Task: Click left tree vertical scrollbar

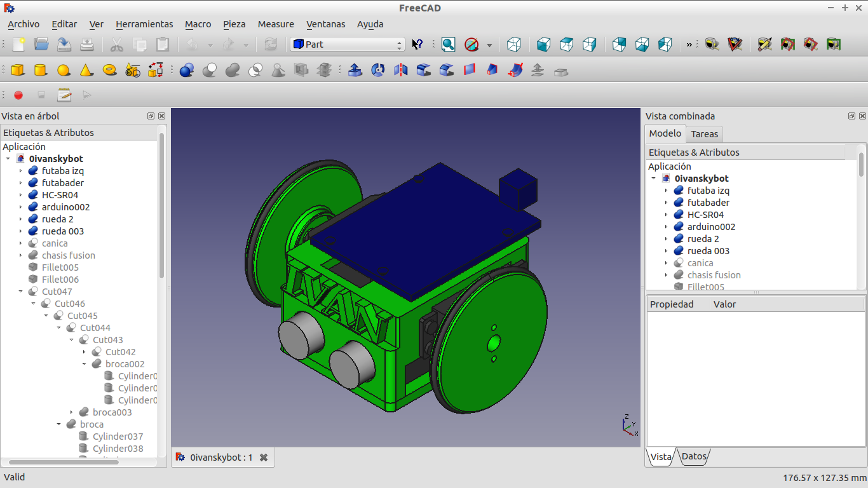Action: tap(162, 207)
